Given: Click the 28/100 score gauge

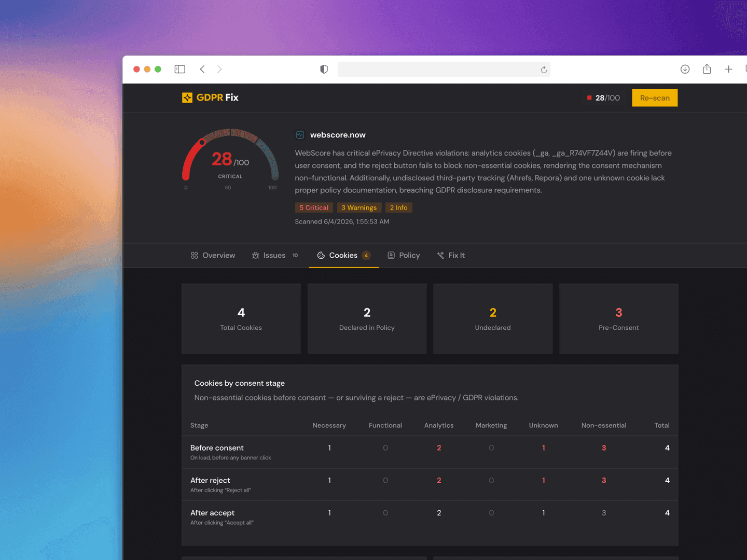Looking at the screenshot, I should pos(230,160).
